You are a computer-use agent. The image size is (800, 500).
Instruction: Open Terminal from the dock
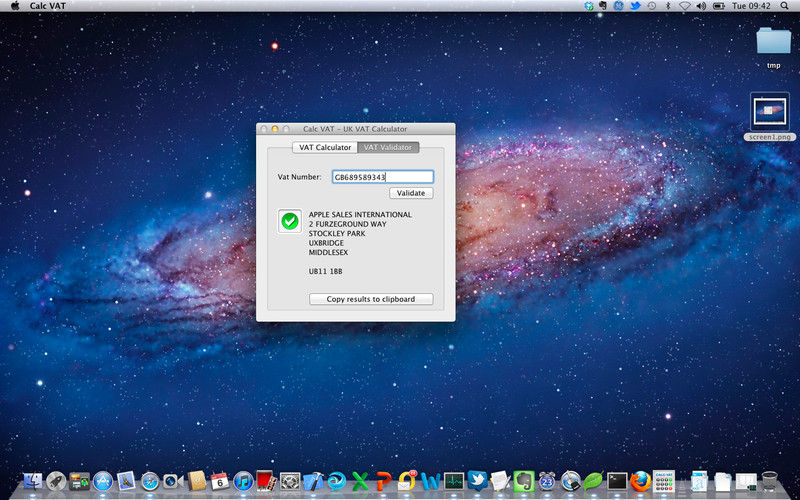617,481
